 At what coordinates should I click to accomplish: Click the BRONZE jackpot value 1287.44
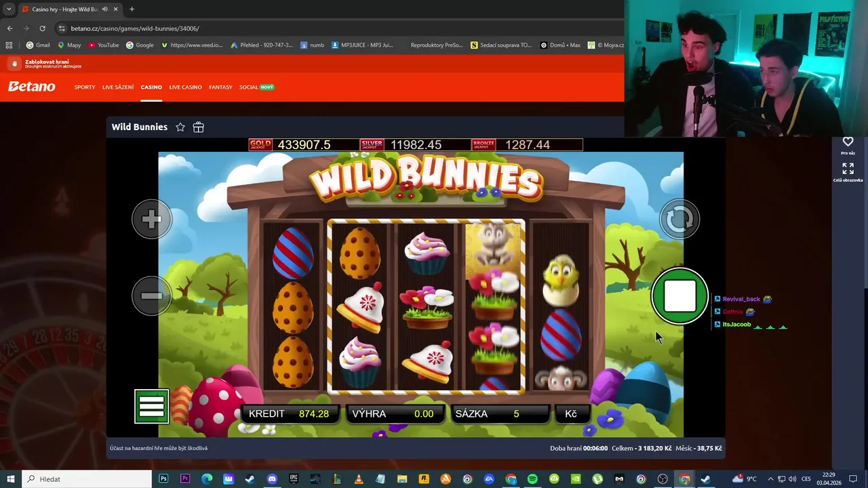pyautogui.click(x=528, y=145)
